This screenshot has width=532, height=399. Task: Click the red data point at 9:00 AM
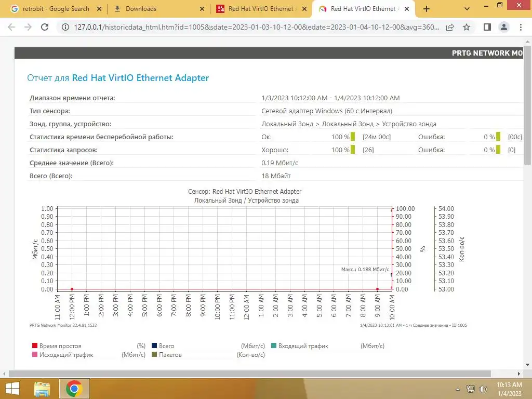pos(377,289)
